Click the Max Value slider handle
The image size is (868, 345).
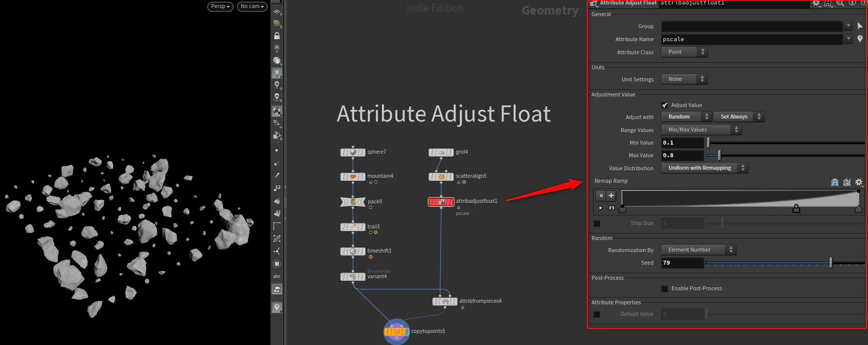click(x=719, y=155)
